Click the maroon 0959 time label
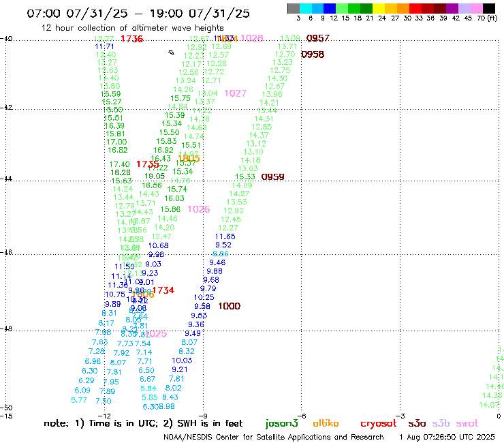The image size is (504, 443). point(273,177)
